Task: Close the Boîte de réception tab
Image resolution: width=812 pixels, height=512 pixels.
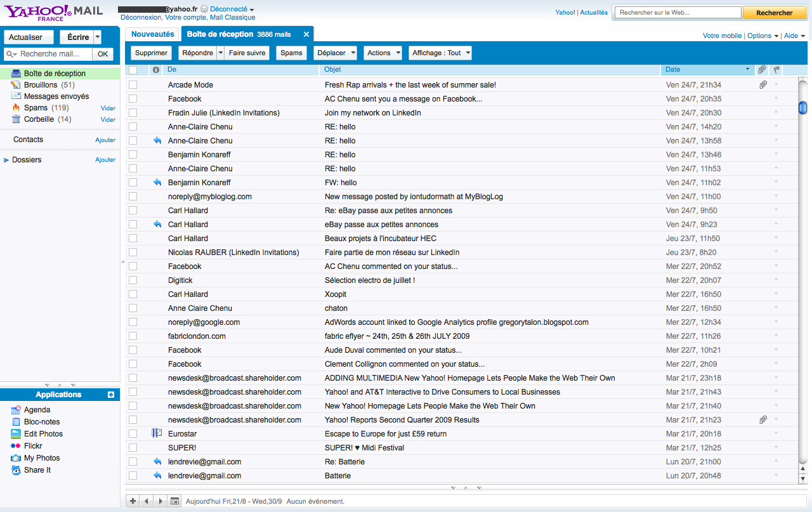Action: coord(306,34)
